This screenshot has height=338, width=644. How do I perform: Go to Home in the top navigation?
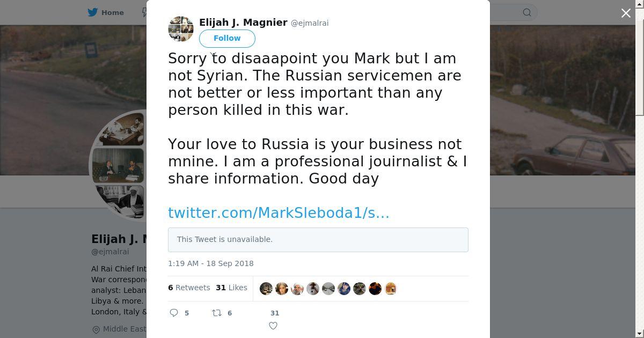coord(113,12)
